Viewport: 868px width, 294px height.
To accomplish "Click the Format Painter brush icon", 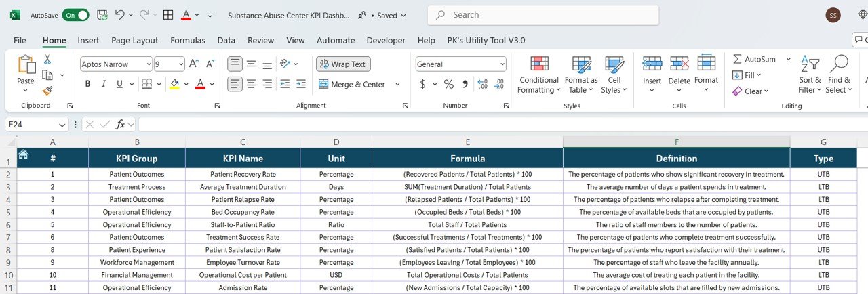I will coord(47,90).
